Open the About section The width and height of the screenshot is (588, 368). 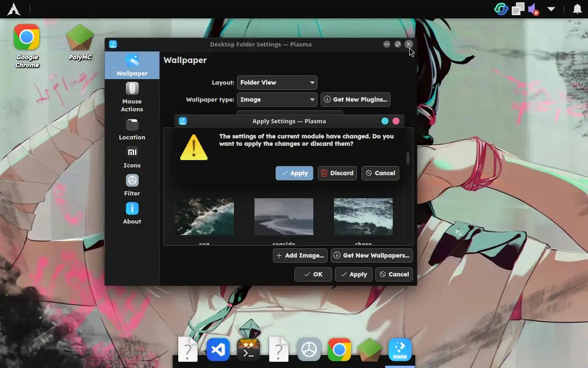coord(132,213)
